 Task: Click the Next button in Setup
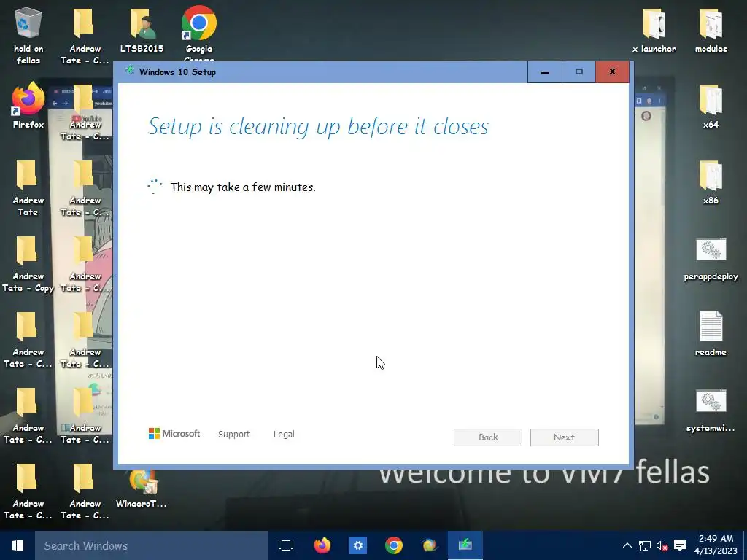pos(564,437)
